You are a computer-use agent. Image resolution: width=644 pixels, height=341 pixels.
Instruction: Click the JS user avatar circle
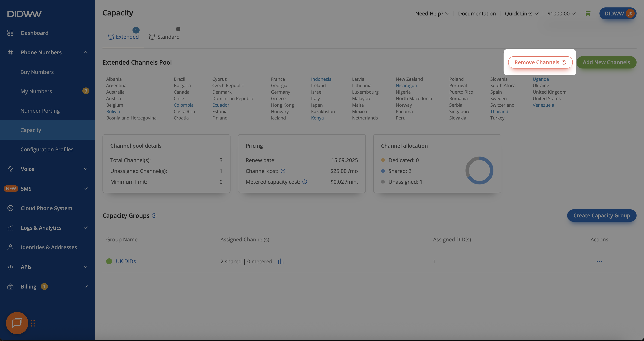630,13
